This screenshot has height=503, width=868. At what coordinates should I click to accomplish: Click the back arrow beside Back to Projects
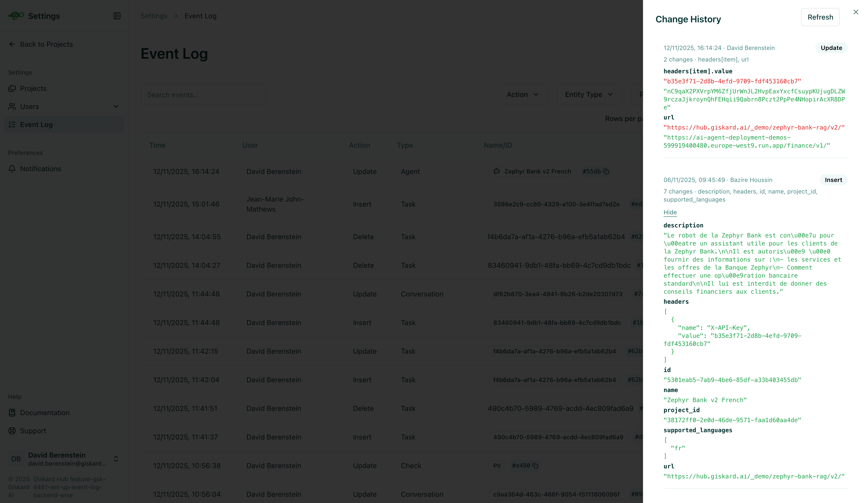pos(12,44)
